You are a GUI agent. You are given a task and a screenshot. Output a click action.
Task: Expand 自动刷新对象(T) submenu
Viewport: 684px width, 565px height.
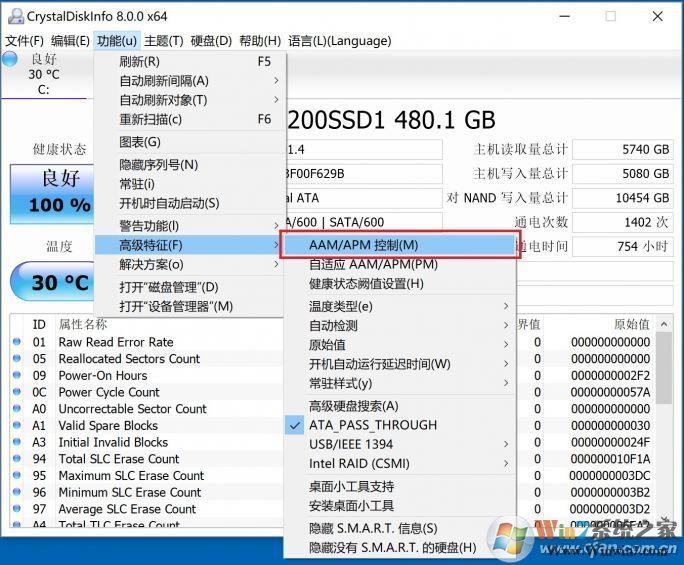point(190,100)
